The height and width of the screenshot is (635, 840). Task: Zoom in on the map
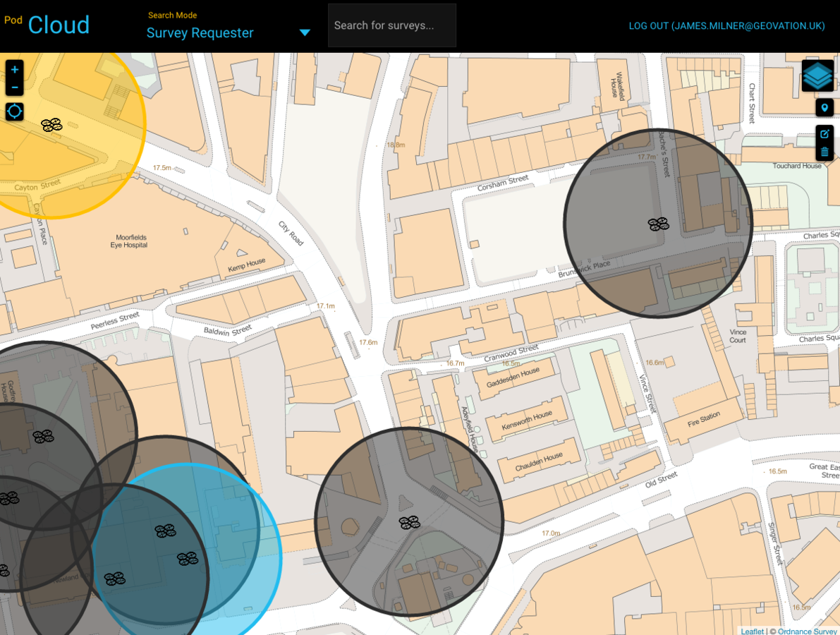coord(15,69)
